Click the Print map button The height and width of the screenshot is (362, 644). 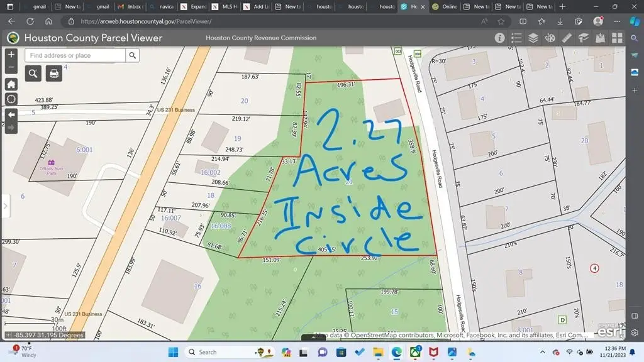tap(54, 74)
